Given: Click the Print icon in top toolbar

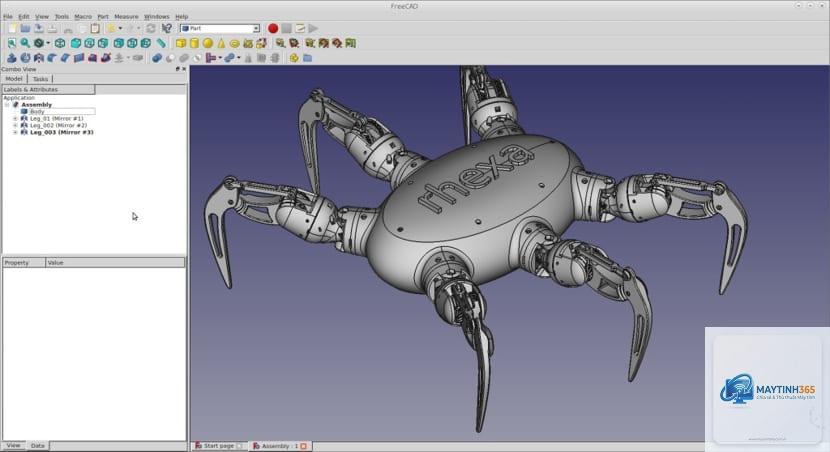Looking at the screenshot, I should point(52,28).
